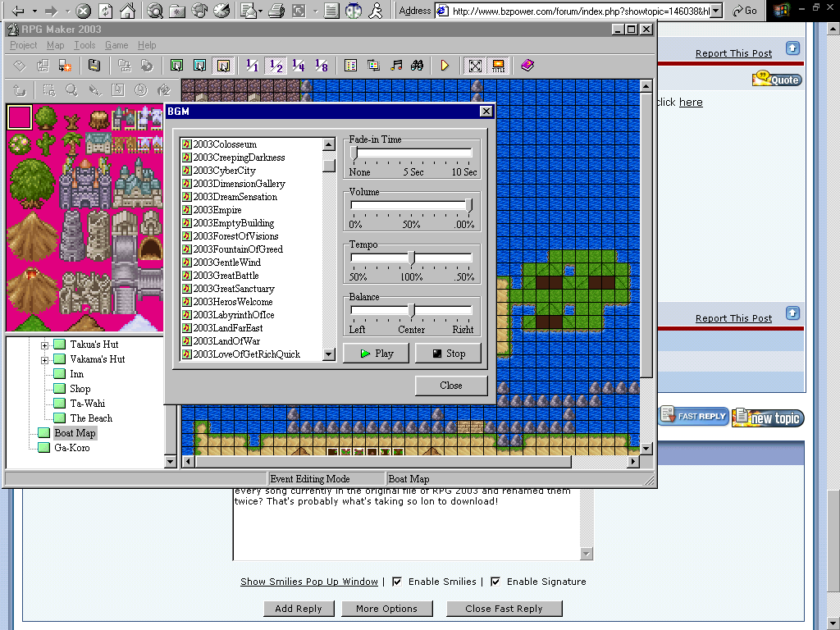The image size is (840, 630).
Task: Switch to lower layer editing mode icon
Action: point(177,66)
